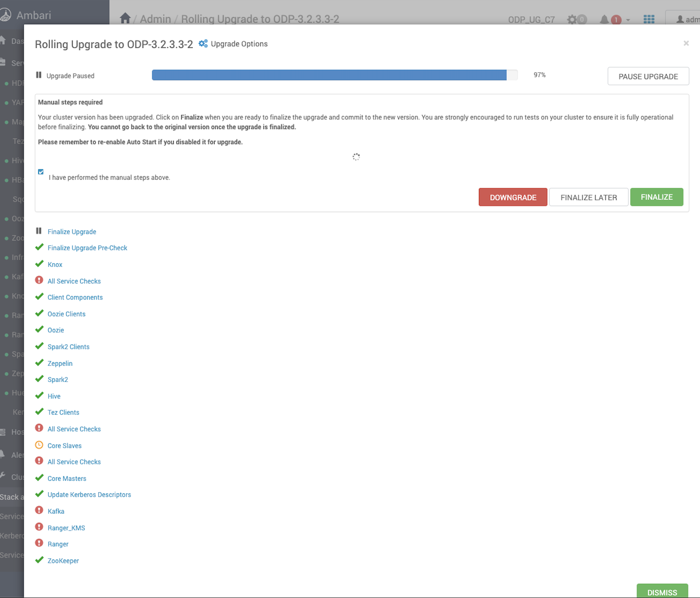
Task: Open the background operations gear icon
Action: click(572, 19)
